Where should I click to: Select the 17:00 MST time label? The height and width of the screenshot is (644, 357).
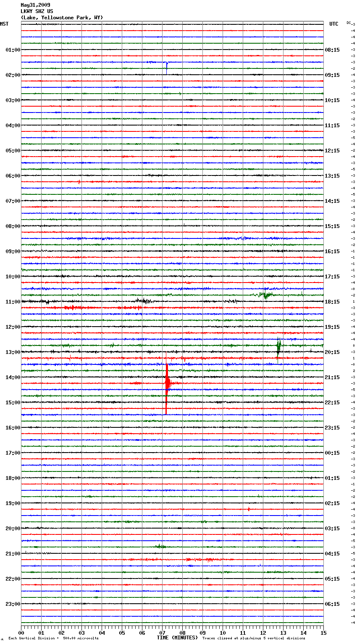pos(13,453)
